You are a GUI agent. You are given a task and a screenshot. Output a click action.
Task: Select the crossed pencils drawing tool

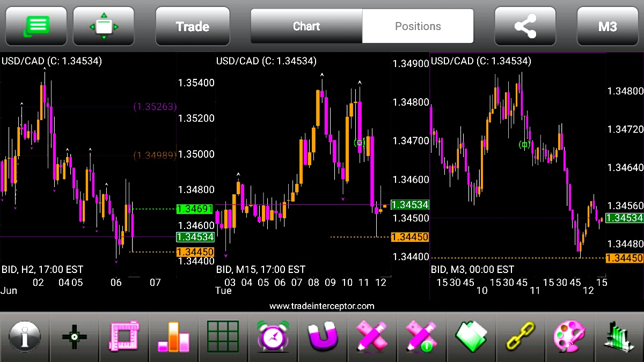pyautogui.click(x=371, y=337)
